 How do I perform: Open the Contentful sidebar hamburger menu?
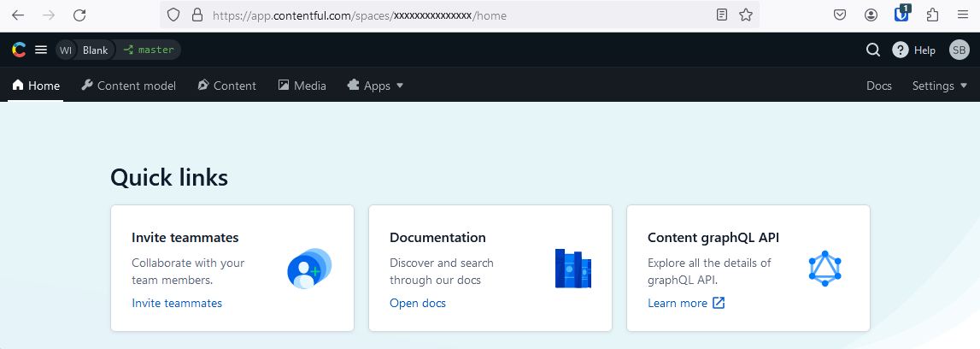point(41,50)
